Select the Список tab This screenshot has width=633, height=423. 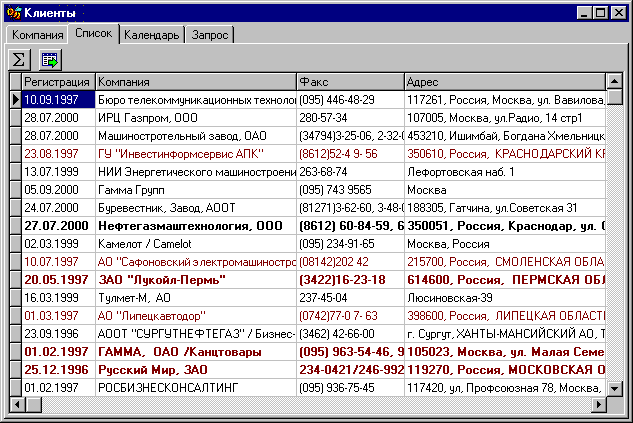click(x=93, y=33)
